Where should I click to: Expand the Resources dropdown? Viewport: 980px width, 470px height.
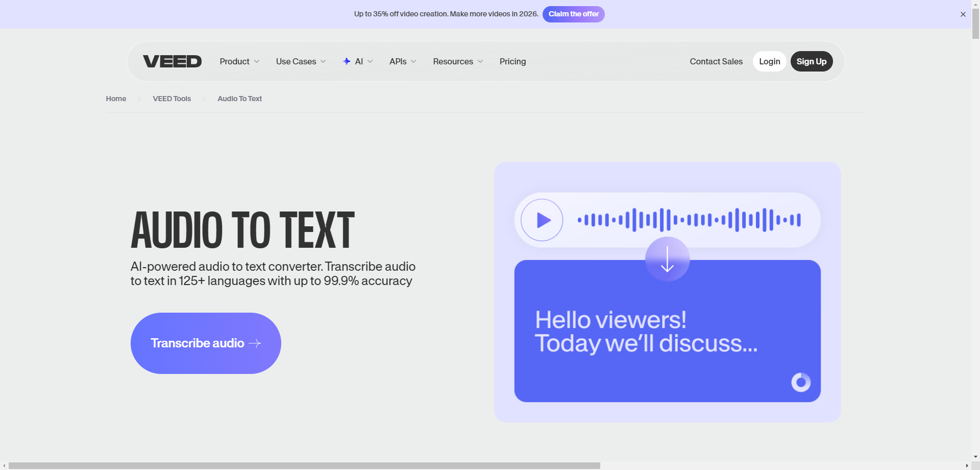click(457, 61)
